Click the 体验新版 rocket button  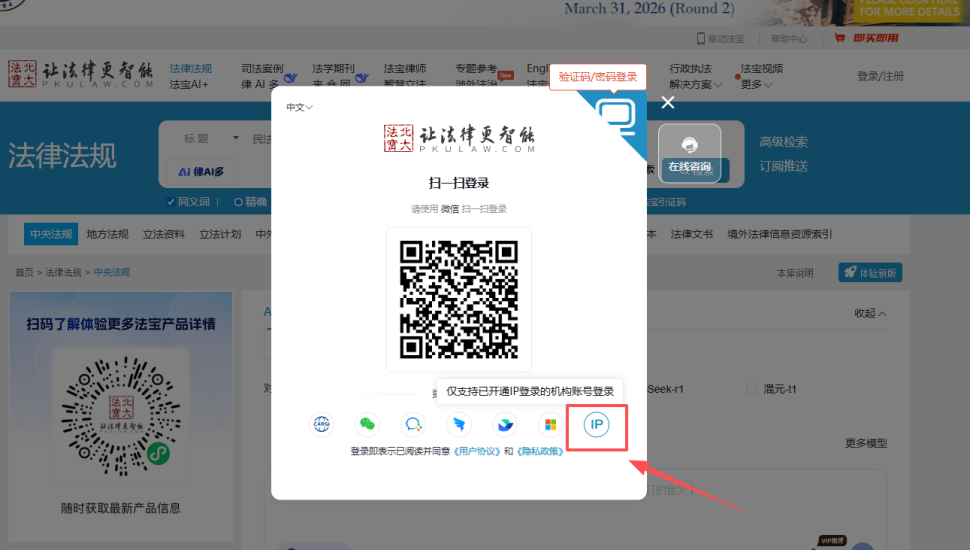coord(870,273)
